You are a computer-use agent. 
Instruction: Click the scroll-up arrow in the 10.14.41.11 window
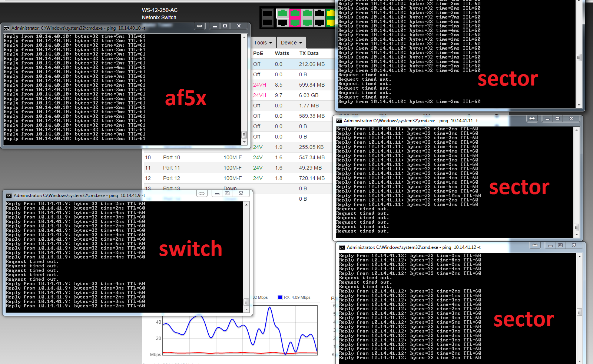pyautogui.click(x=577, y=130)
